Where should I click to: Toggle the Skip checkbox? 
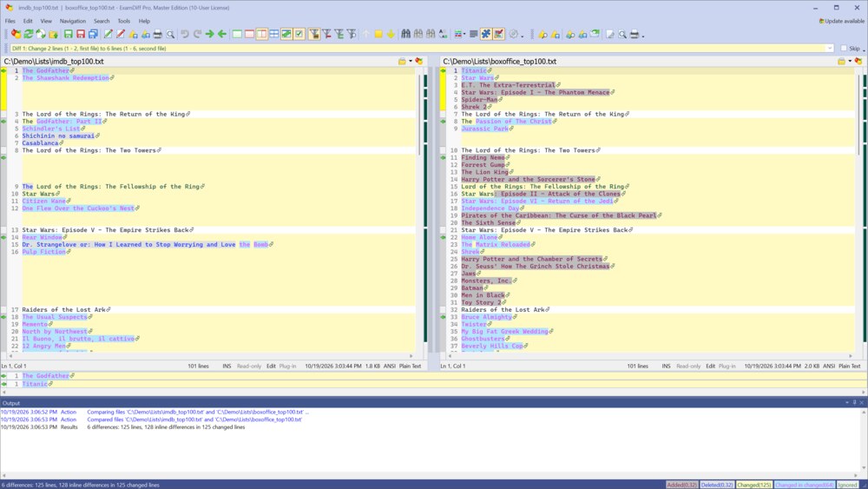844,48
